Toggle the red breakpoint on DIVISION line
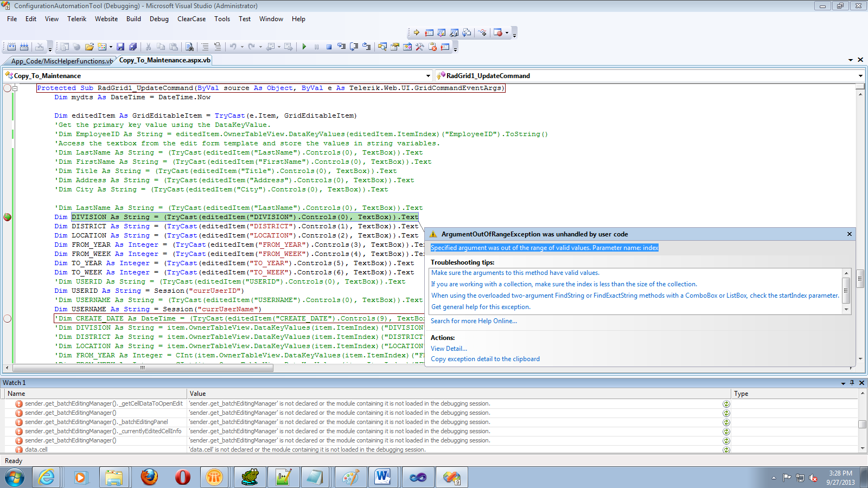 [8, 217]
